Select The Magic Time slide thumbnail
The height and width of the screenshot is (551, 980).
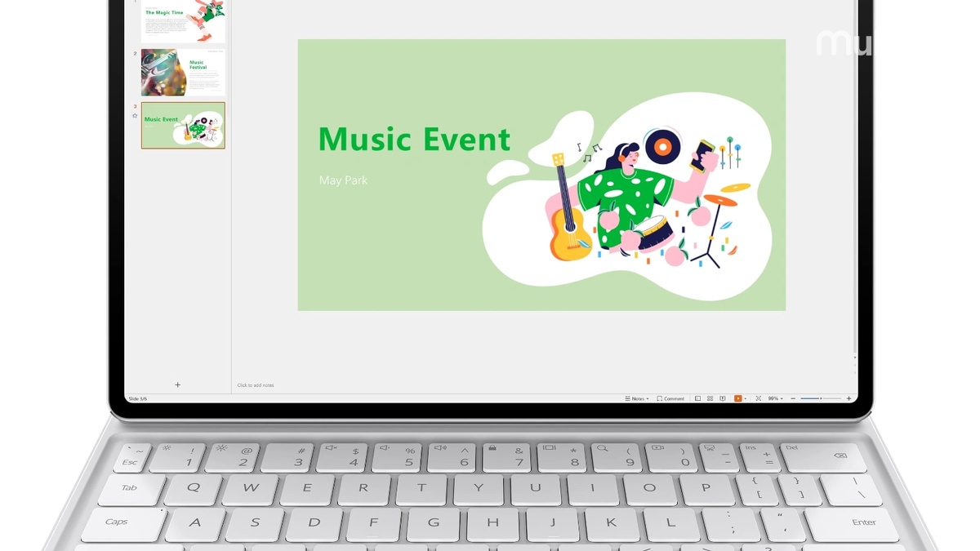[x=181, y=23]
